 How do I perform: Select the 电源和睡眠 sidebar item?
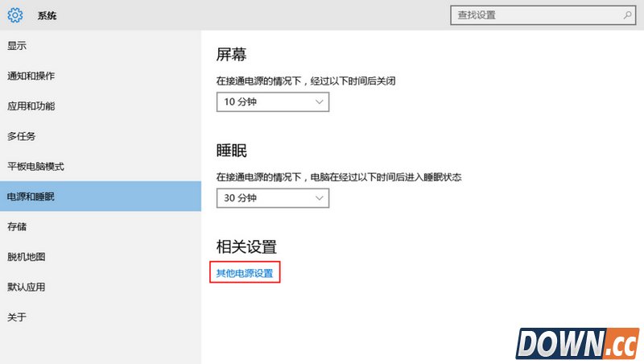tap(101, 196)
